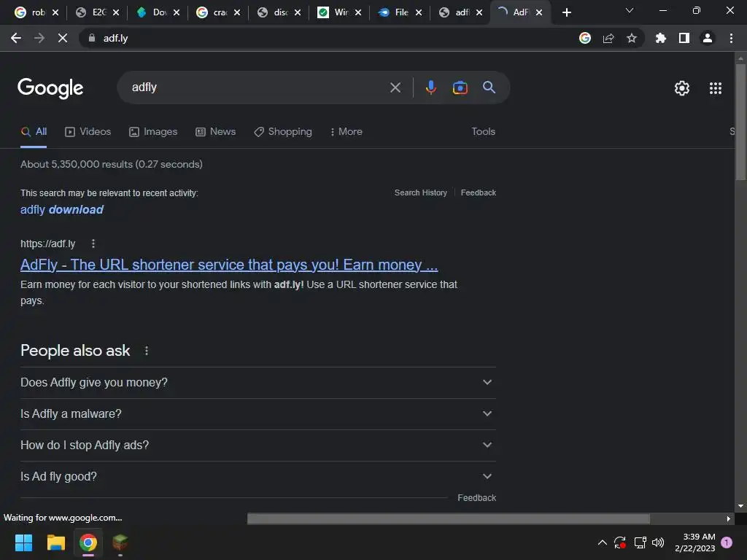Open People also ask options menu
Viewport: 747px width, 560px height.
click(x=146, y=351)
